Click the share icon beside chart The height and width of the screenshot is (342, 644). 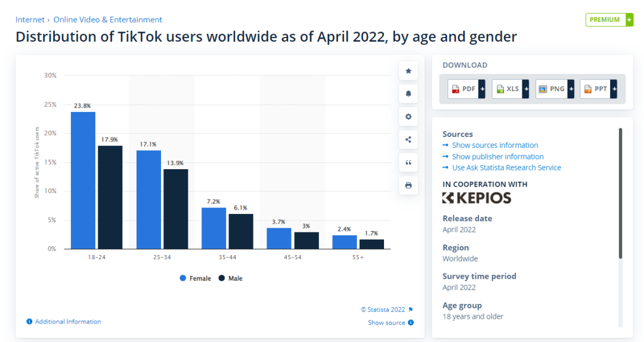pos(408,139)
